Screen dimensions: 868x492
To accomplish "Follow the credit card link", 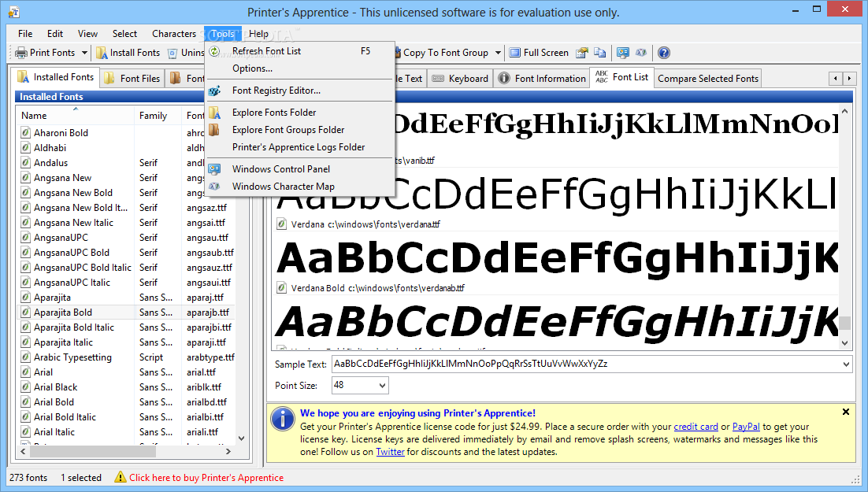I will pyautogui.click(x=696, y=427).
